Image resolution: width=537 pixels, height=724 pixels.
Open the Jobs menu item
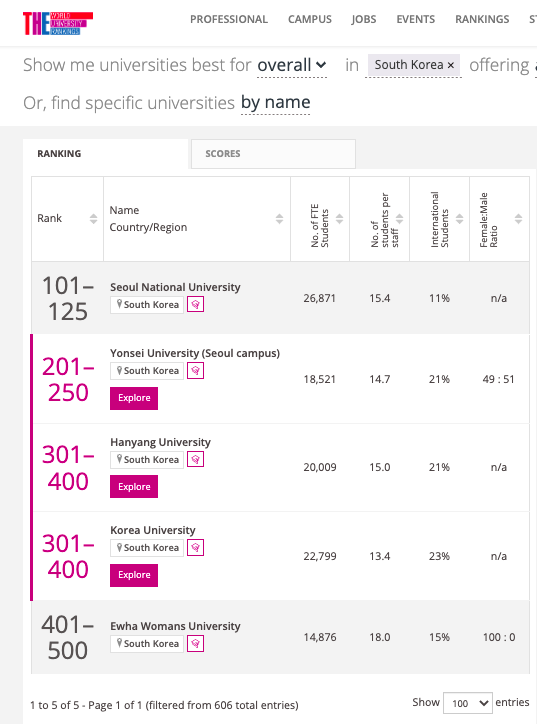pos(364,19)
